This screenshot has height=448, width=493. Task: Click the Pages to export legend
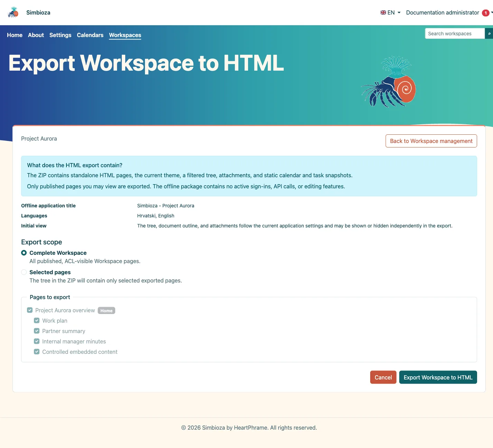[50, 297]
